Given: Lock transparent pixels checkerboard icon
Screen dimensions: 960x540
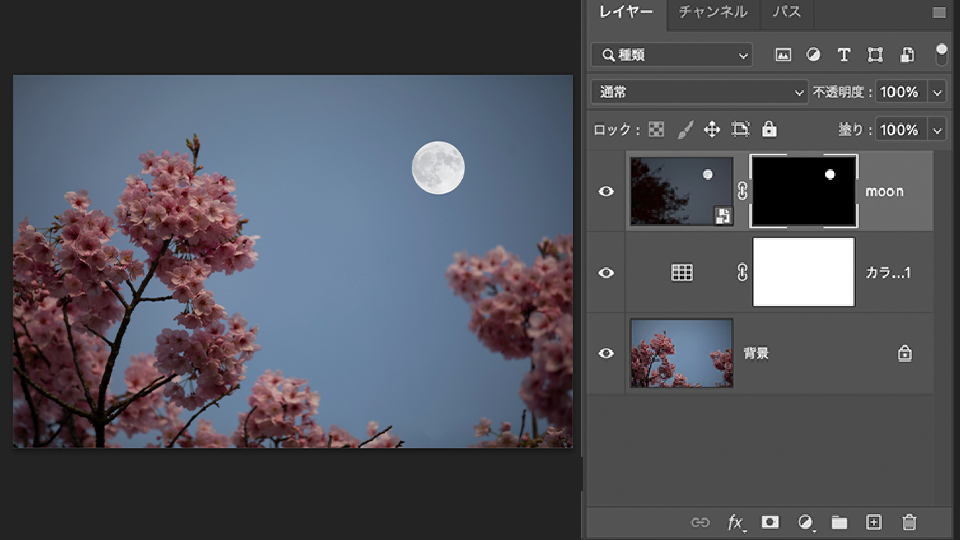Looking at the screenshot, I should (656, 129).
